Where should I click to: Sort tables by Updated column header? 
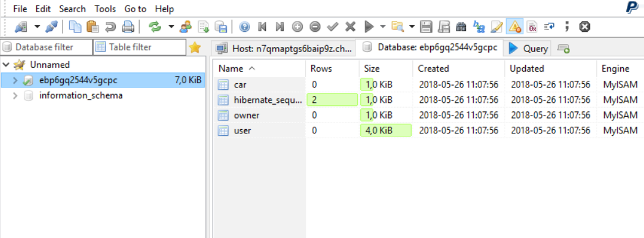coord(551,69)
